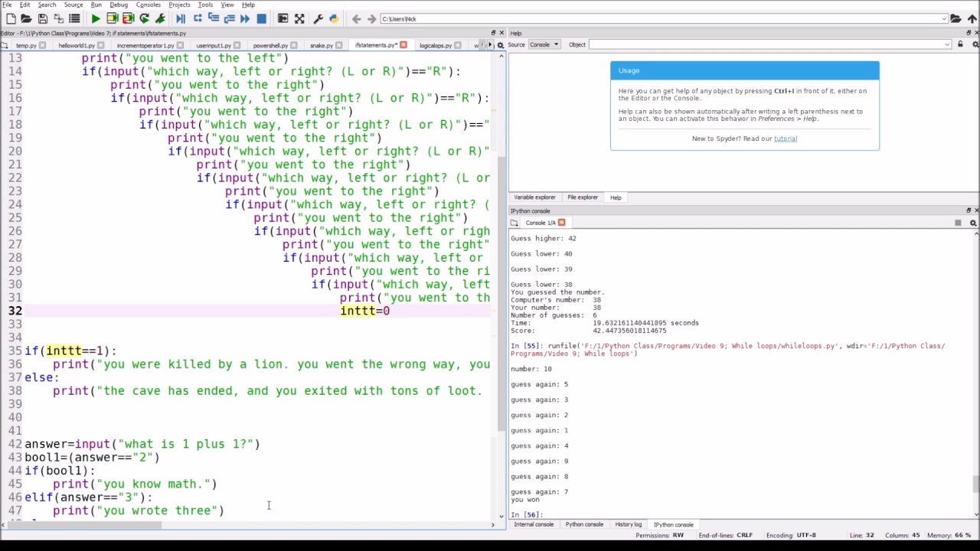Screen dimensions: 980x551
Task: Click the editor vertical scrollbar
Action: 501,294
